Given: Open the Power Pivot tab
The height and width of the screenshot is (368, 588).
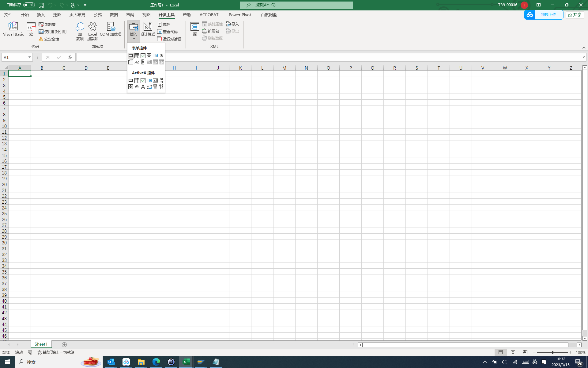Looking at the screenshot, I should 240,15.
